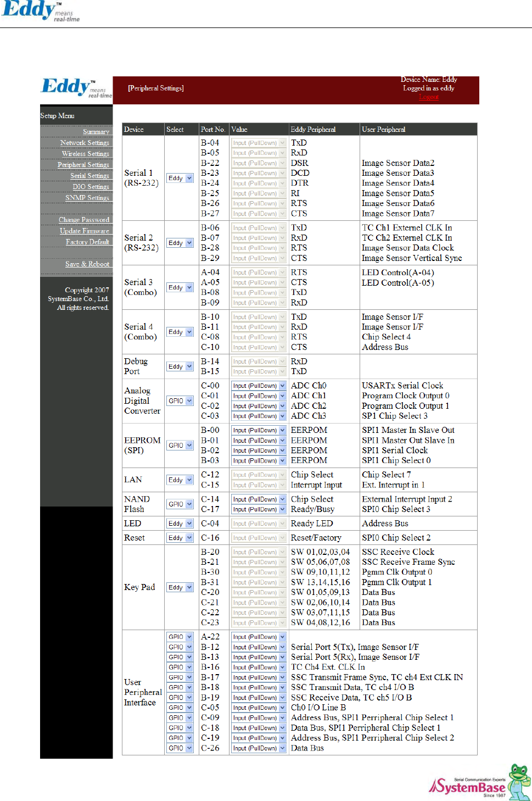Open value dropdown for port C-09

click(x=259, y=718)
